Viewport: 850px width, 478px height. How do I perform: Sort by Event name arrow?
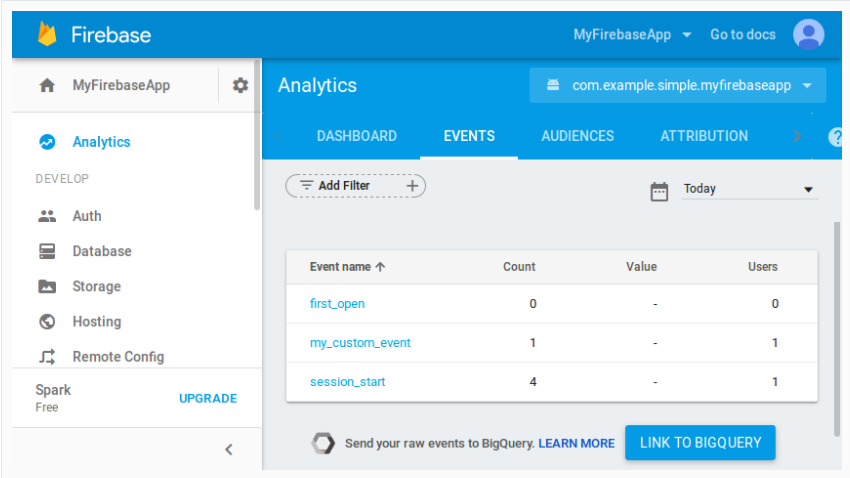tap(381, 267)
